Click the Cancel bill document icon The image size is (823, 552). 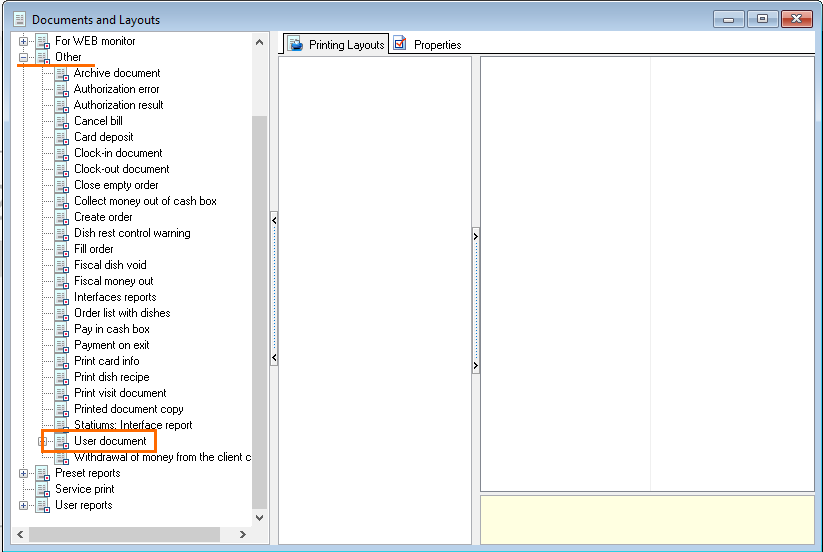click(62, 122)
